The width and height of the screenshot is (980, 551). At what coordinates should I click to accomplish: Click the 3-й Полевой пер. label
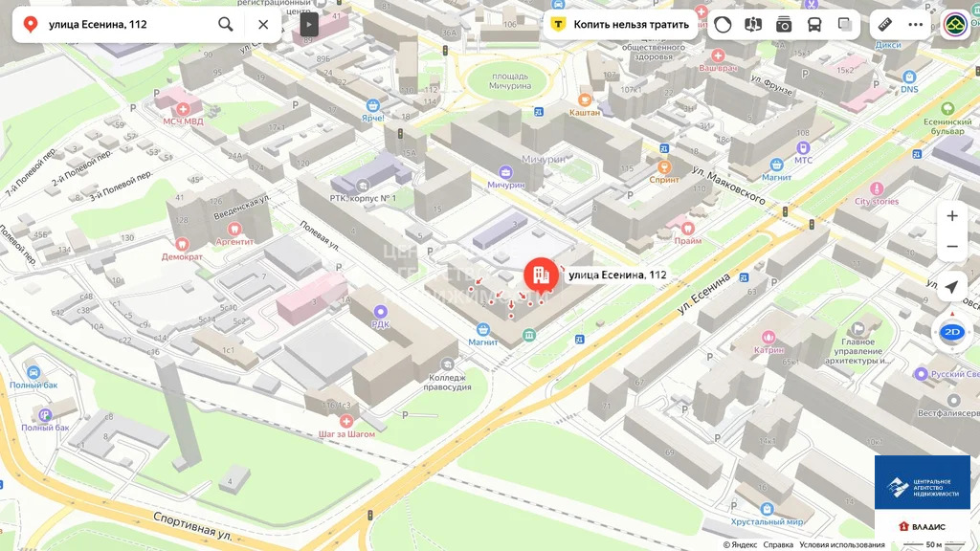121,187
